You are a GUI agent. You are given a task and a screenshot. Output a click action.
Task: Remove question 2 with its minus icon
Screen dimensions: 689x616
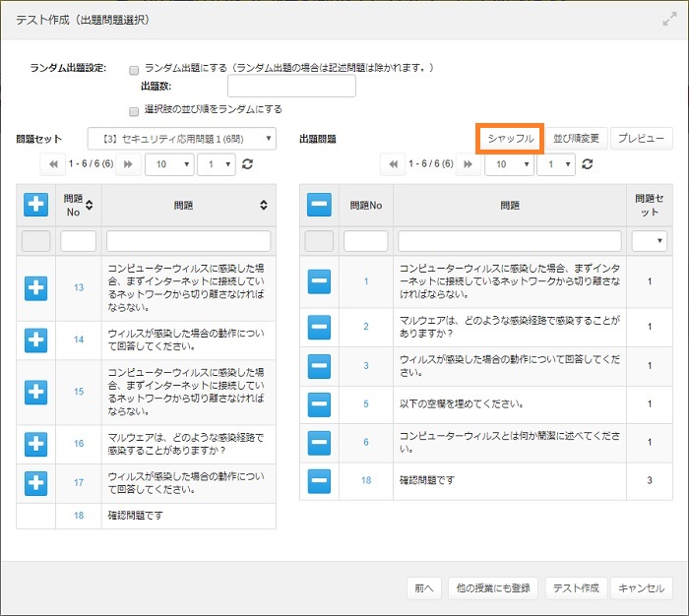[x=319, y=327]
